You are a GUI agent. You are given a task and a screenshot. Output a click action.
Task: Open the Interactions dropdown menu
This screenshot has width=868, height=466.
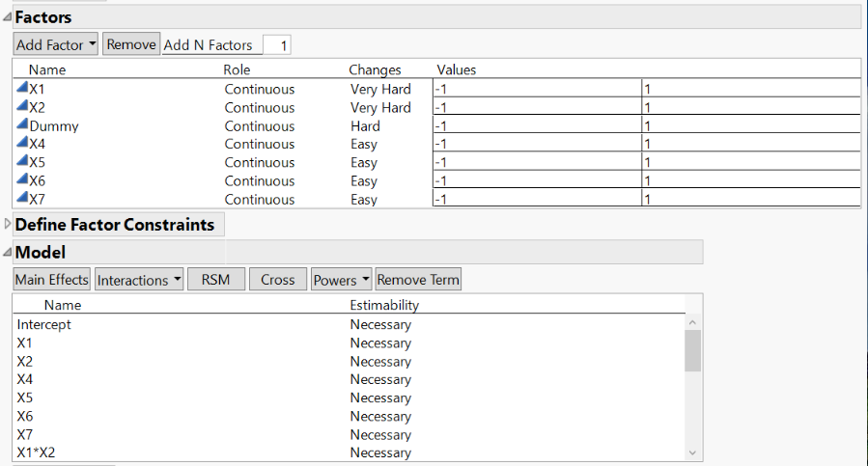[139, 280]
